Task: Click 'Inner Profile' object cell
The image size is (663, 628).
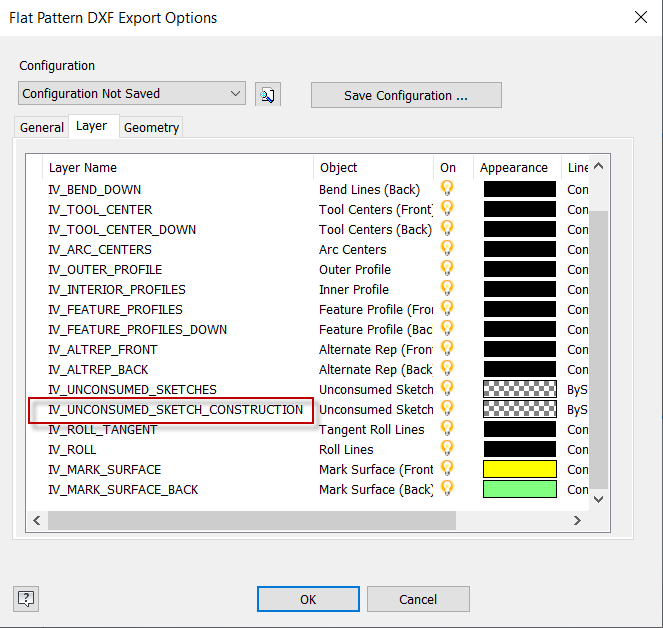Action: click(x=354, y=290)
